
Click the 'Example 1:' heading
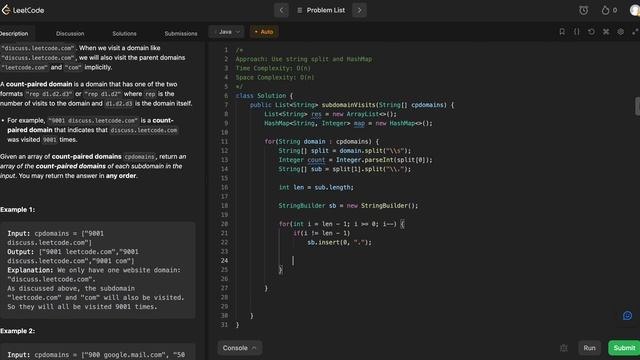click(18, 210)
